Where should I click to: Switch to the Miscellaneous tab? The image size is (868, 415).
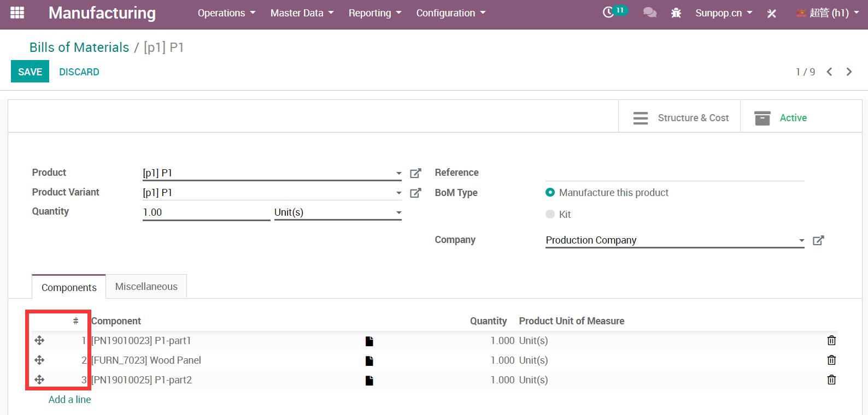tap(146, 286)
